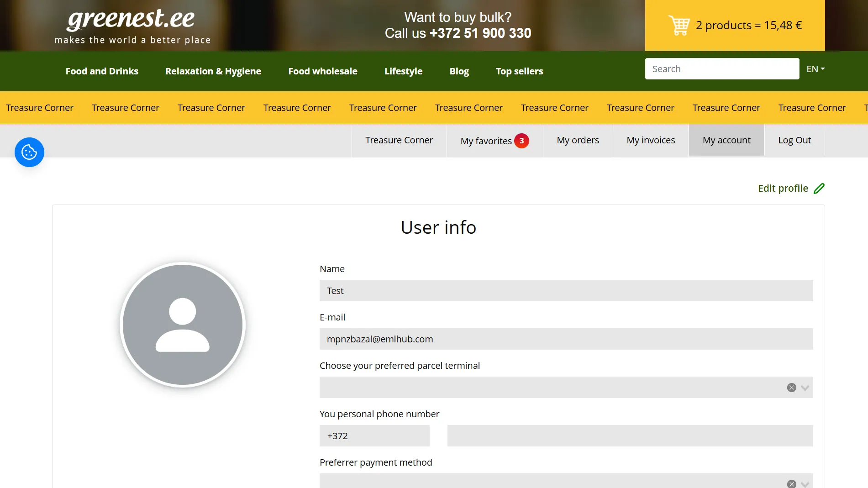Switch to the My orders tab

(x=578, y=140)
